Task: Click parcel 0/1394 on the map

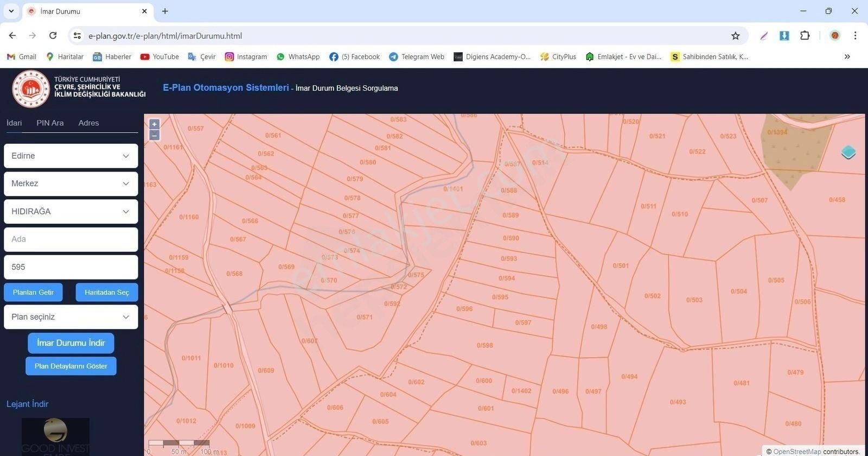Action: click(777, 132)
